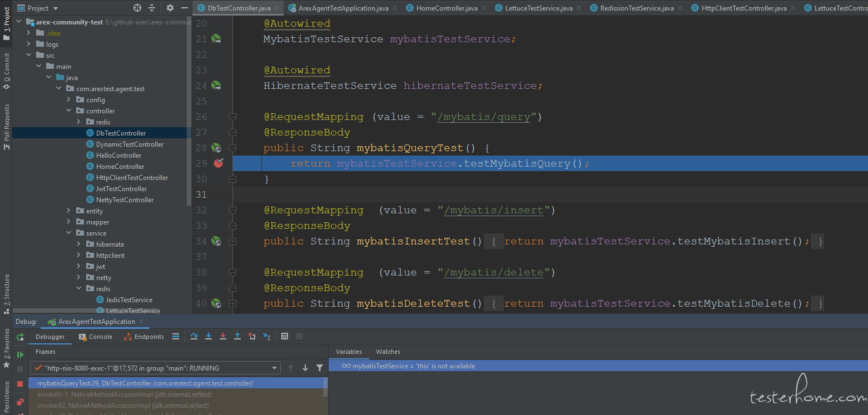Expand the .idea folder
Viewport: 868px width, 415px height.
click(x=28, y=33)
